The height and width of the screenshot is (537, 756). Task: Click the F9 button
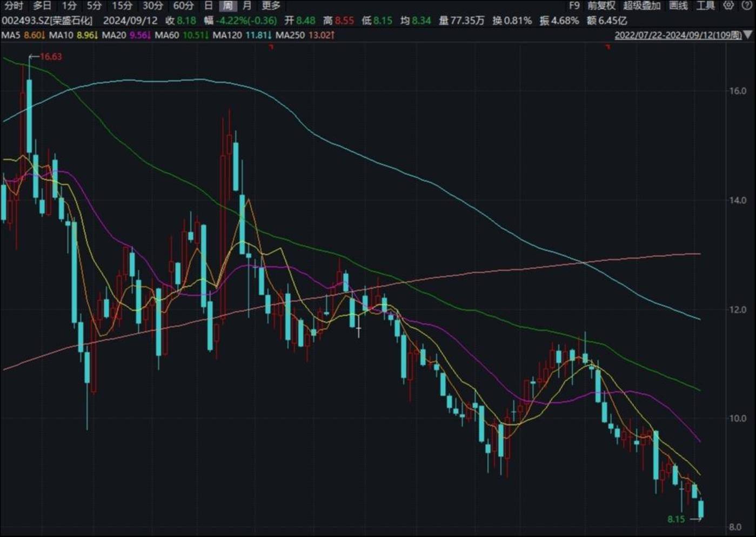point(574,5)
